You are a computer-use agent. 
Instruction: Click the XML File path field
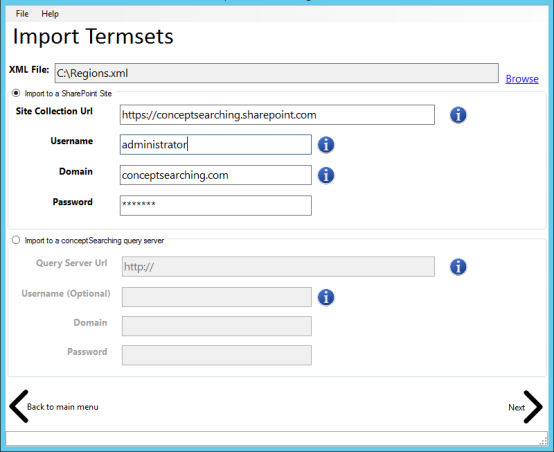[x=277, y=73]
